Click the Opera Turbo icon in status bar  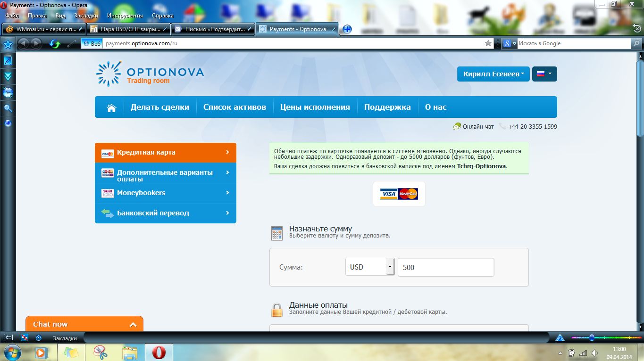(39, 337)
